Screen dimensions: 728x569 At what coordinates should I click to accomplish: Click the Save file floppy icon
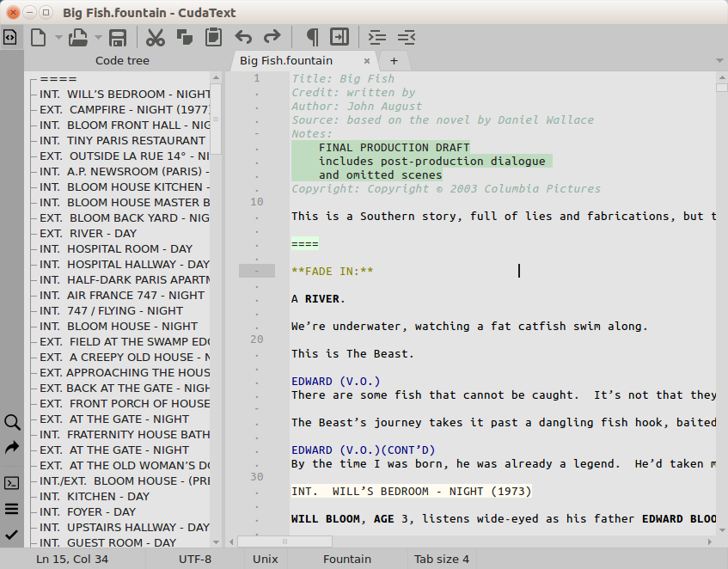[118, 37]
